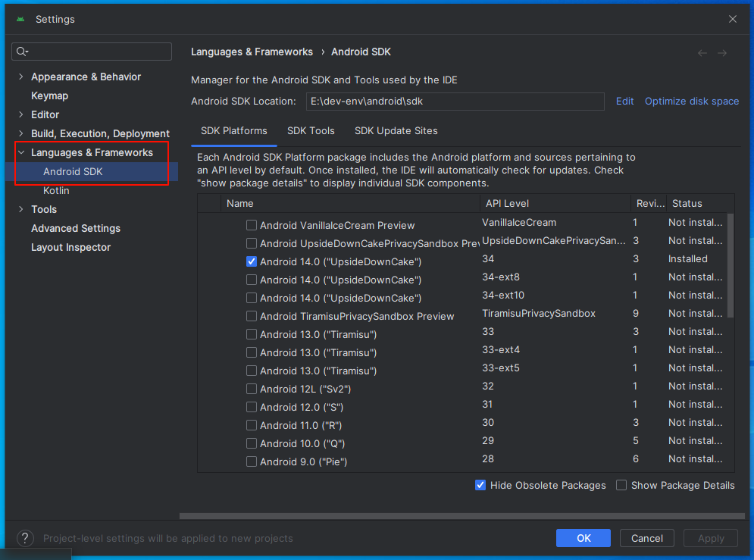This screenshot has width=754, height=560.
Task: Click Languages & Frameworks breadcrumb
Action: (252, 52)
